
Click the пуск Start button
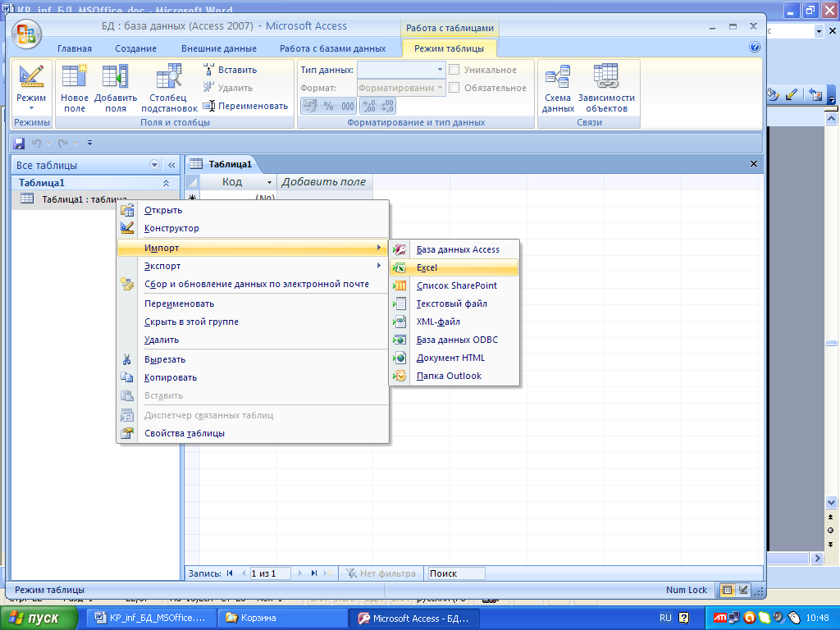[39, 619]
